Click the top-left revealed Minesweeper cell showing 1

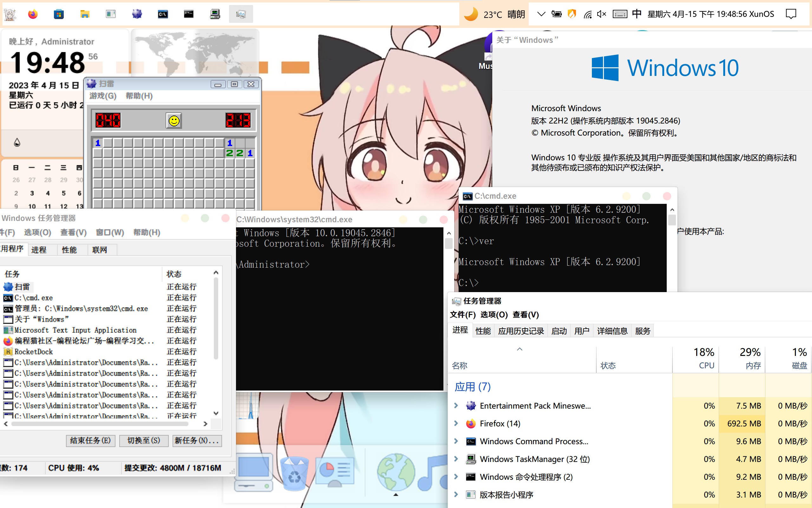(x=98, y=143)
